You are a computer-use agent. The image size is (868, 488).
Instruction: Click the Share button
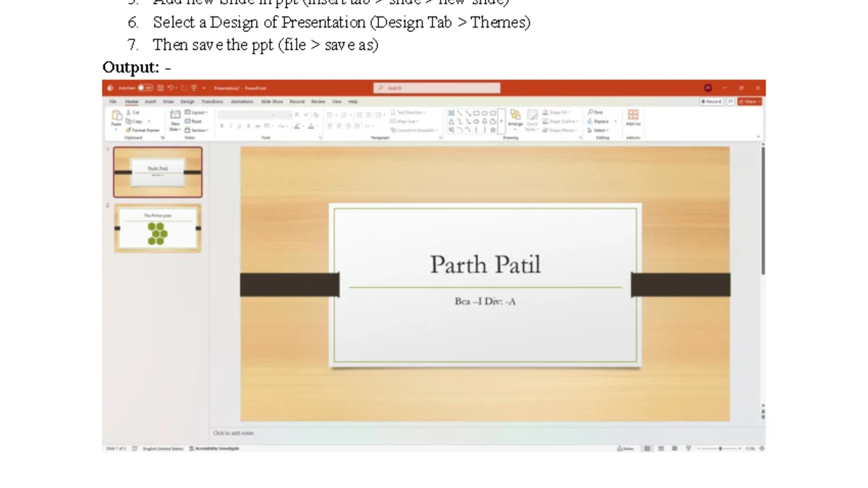tap(750, 102)
